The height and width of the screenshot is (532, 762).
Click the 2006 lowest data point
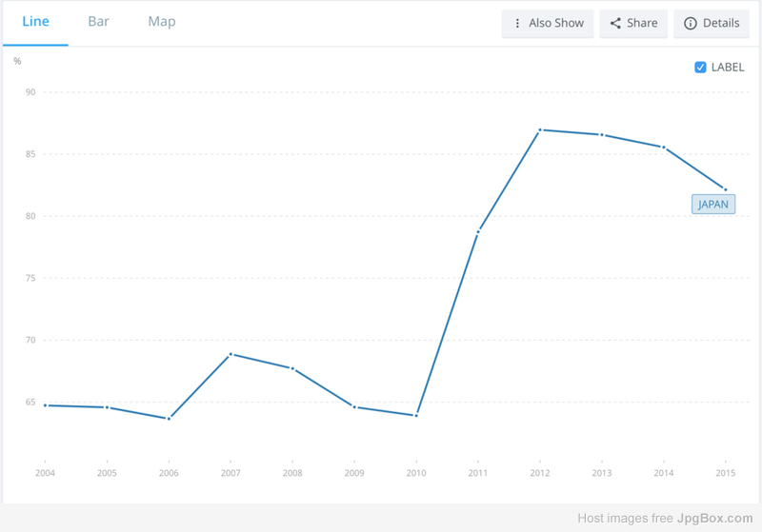coord(170,419)
